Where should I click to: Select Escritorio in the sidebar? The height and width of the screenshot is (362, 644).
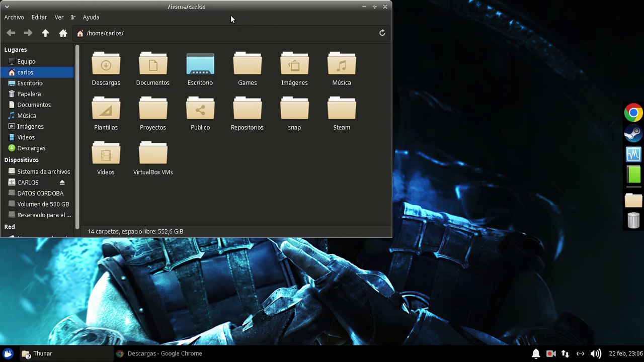tap(37, 83)
